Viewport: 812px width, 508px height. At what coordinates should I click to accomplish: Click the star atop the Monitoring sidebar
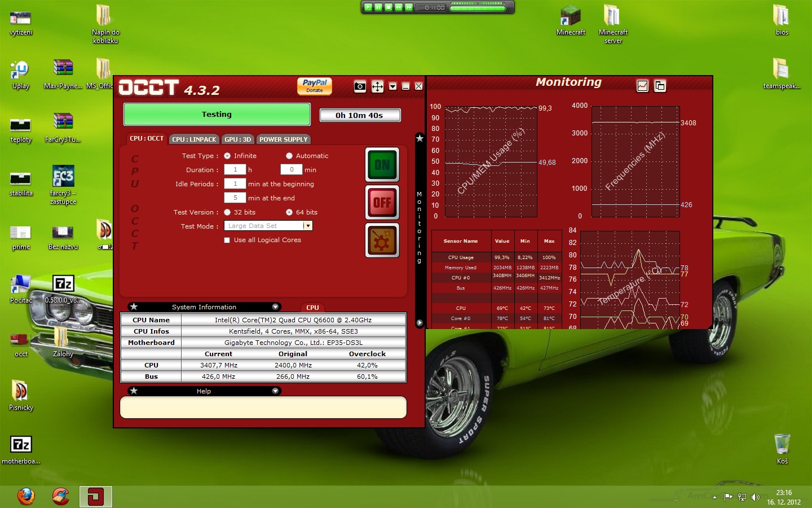(x=420, y=138)
